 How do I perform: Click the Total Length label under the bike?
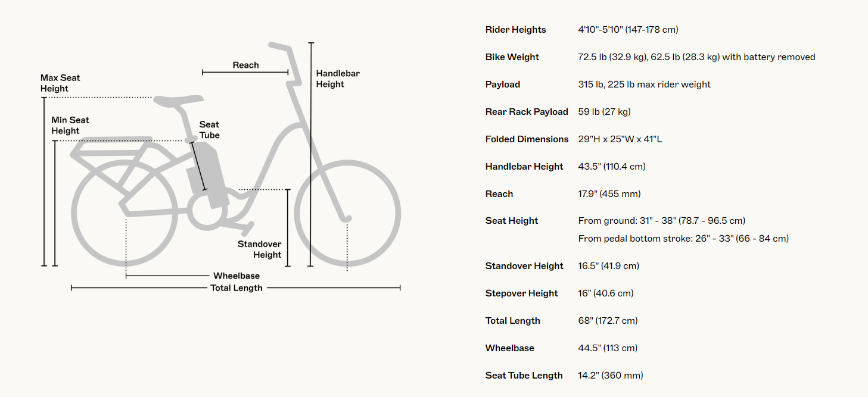point(236,288)
